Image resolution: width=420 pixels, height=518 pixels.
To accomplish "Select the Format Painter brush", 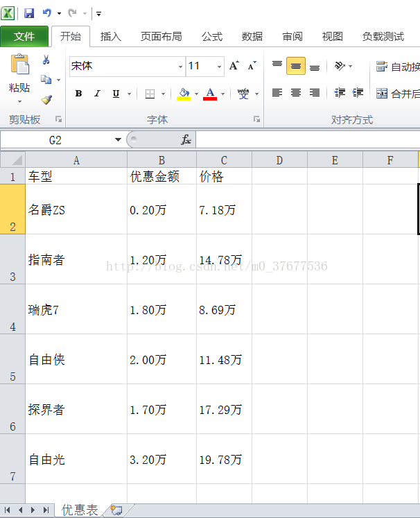I will click(46, 99).
